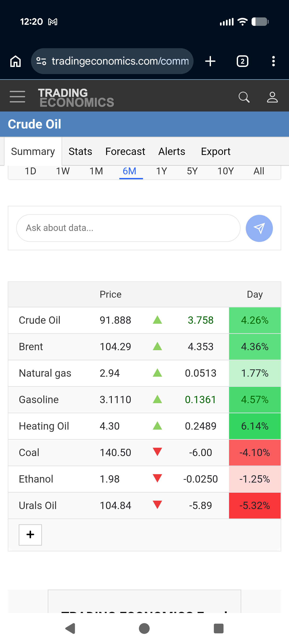This screenshot has width=289, height=644.
Task: Switch to the Stats tab
Action: [80, 152]
